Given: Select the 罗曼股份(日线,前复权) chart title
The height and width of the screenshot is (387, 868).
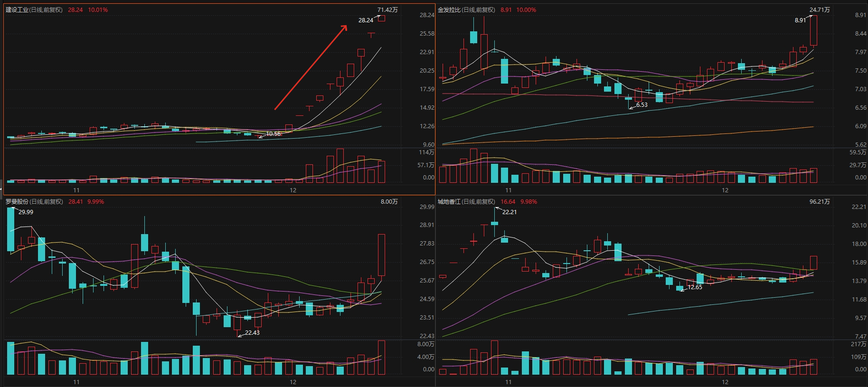Looking at the screenshot, I should pos(34,201).
